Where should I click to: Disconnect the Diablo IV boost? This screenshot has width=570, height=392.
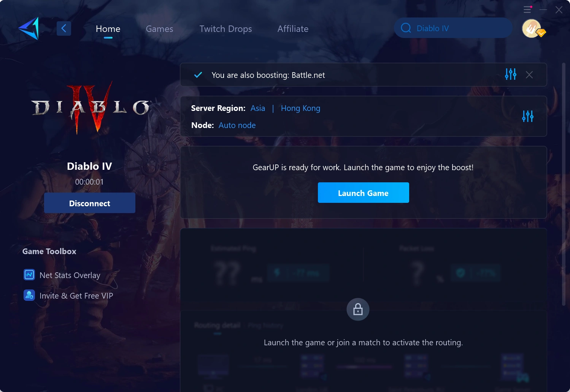(89, 203)
